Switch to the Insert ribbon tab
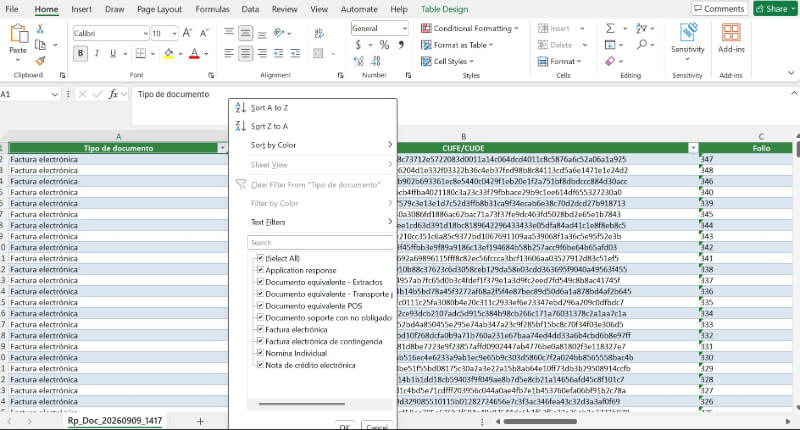 pos(82,9)
